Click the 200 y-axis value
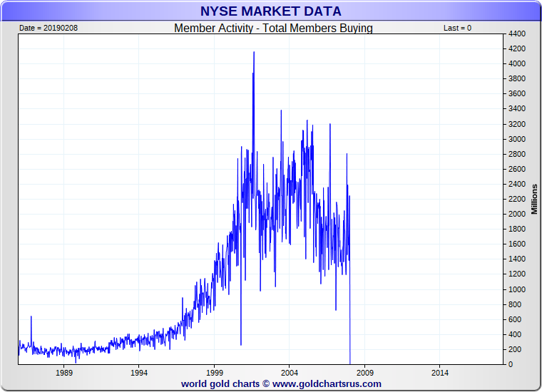The height and width of the screenshot is (392, 542). point(515,349)
